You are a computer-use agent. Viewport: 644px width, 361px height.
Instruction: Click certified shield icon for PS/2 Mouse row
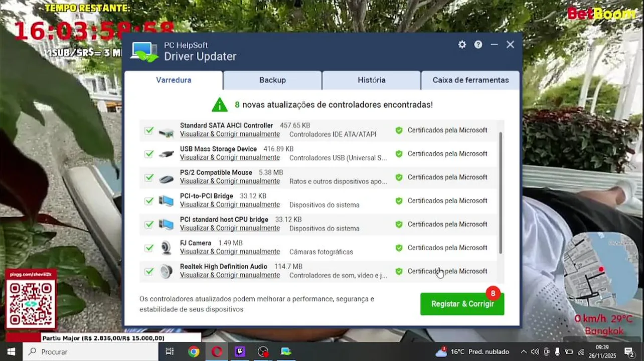point(399,177)
